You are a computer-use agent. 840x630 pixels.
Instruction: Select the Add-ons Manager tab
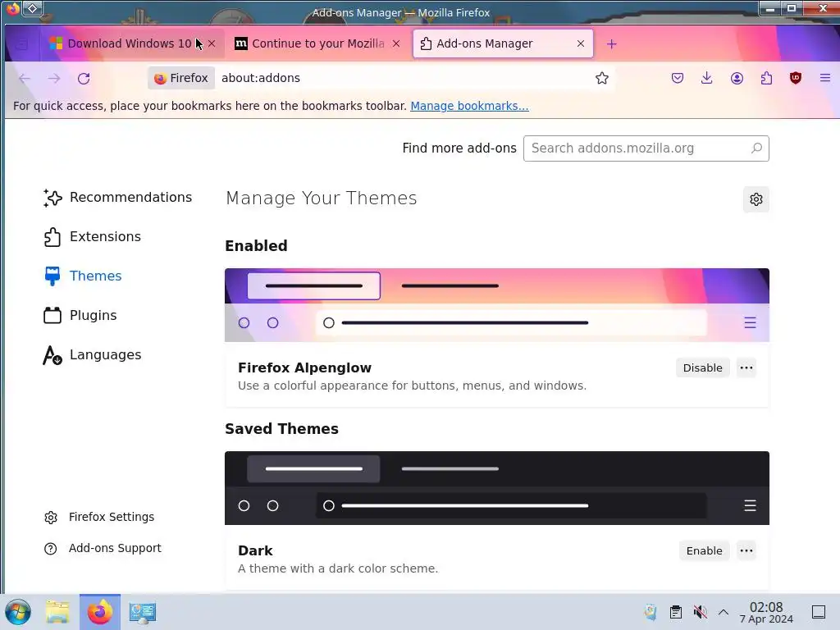503,43
